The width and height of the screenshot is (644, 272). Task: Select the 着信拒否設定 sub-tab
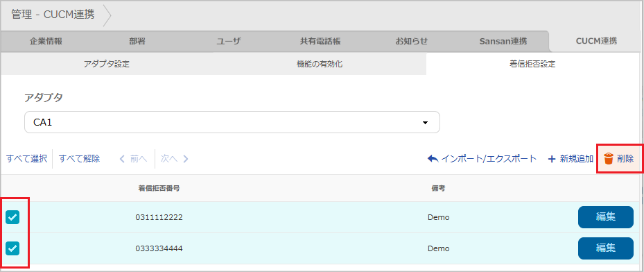point(532,64)
